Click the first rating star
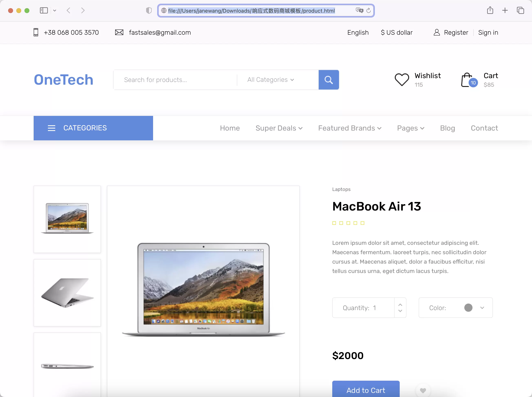 [x=334, y=223]
